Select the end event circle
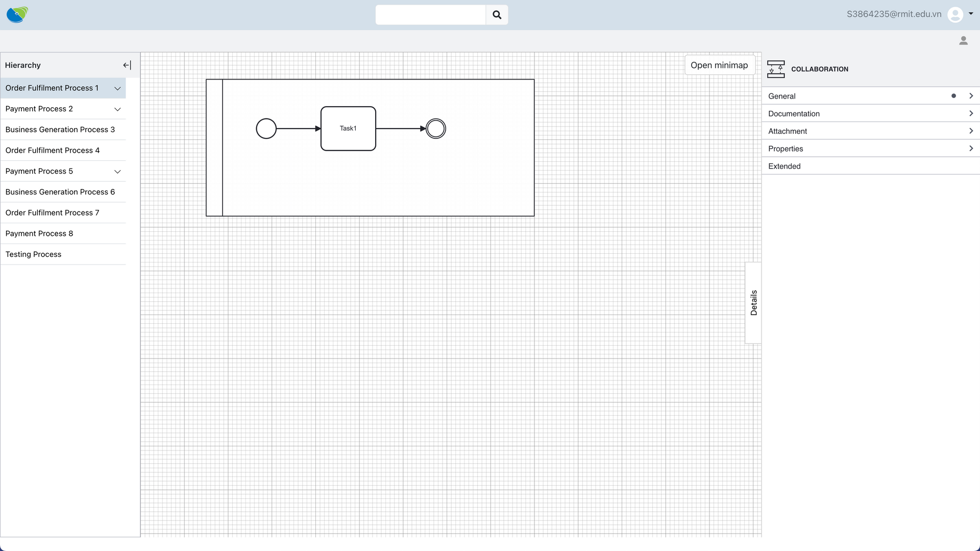Screen dimensions: 980x551 pyautogui.click(x=436, y=129)
